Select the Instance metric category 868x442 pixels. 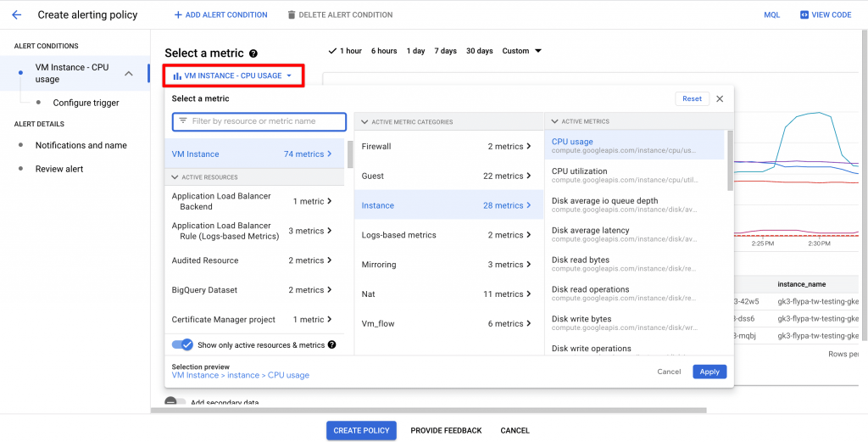(448, 205)
